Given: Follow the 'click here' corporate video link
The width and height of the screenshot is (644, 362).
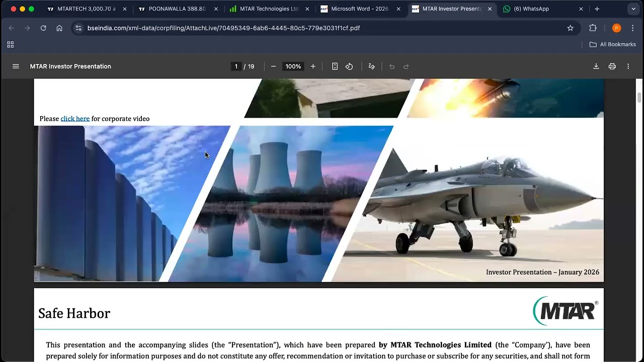Looking at the screenshot, I should [75, 119].
